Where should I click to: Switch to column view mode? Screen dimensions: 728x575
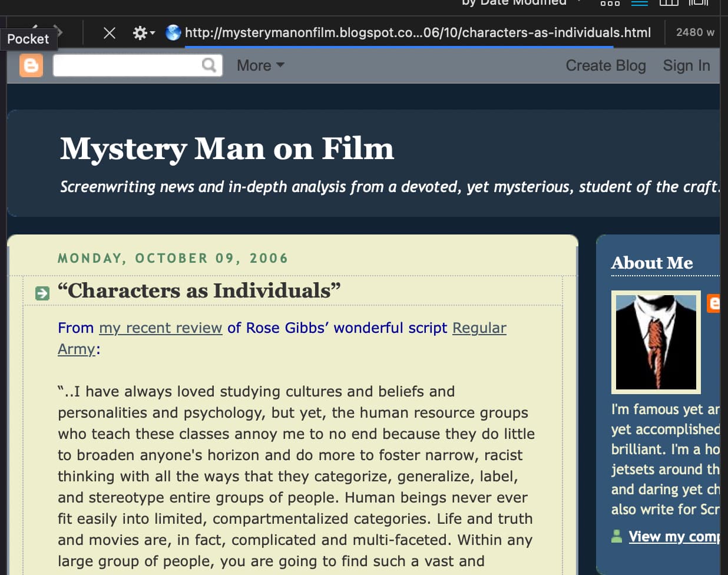click(669, 3)
